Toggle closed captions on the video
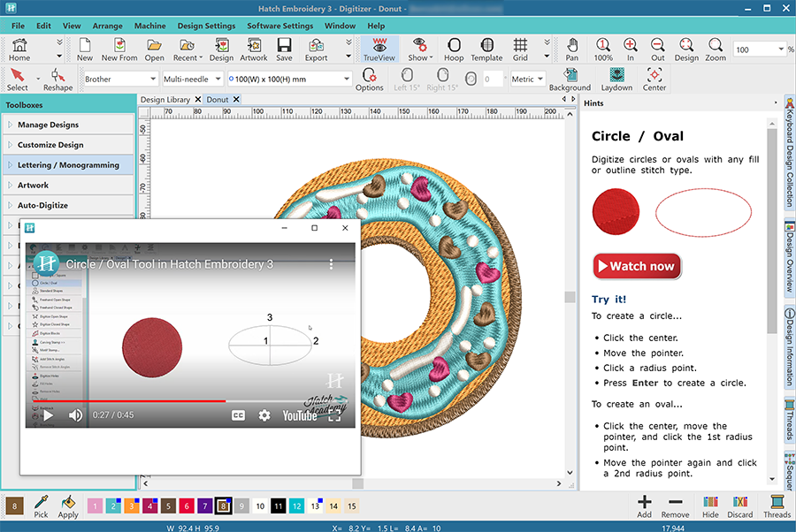Image resolution: width=796 pixels, height=532 pixels. tap(238, 415)
